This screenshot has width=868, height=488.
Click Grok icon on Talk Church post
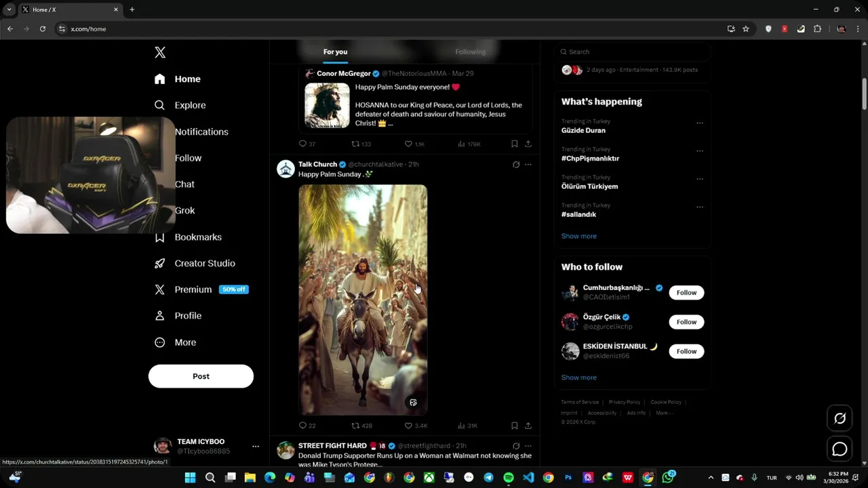516,165
